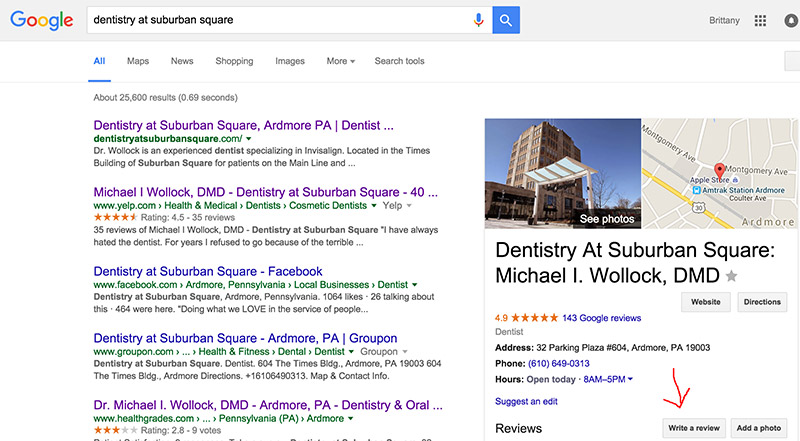Open the Groupon search result

(x=245, y=338)
